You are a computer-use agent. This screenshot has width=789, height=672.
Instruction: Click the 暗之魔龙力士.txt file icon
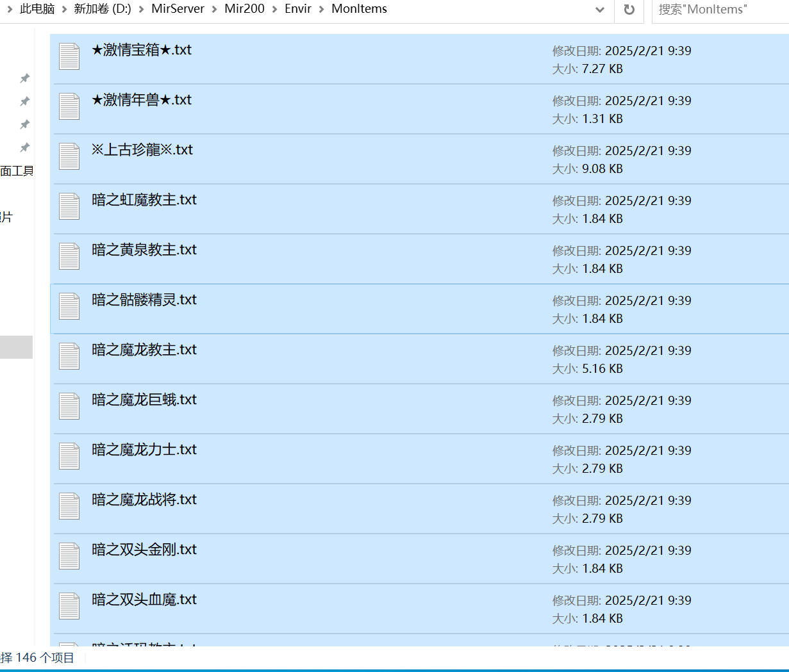click(69, 456)
